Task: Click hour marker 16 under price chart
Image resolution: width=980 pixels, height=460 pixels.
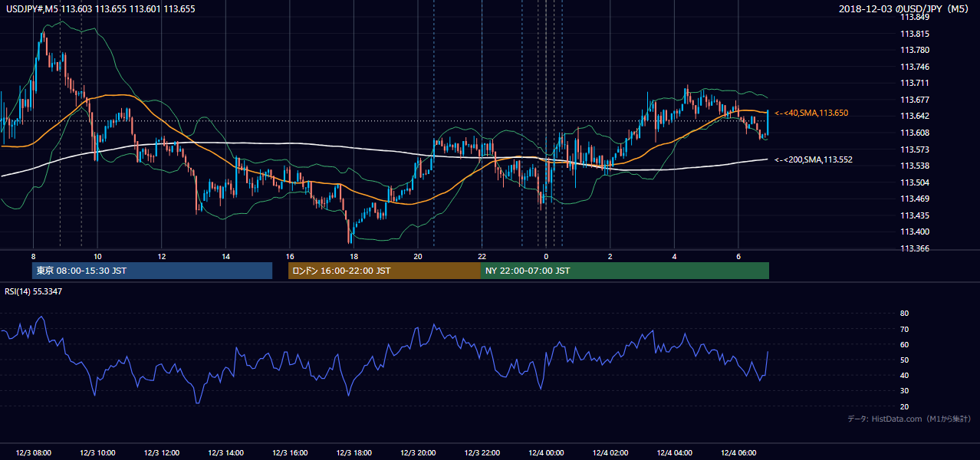Action: pyautogui.click(x=289, y=256)
